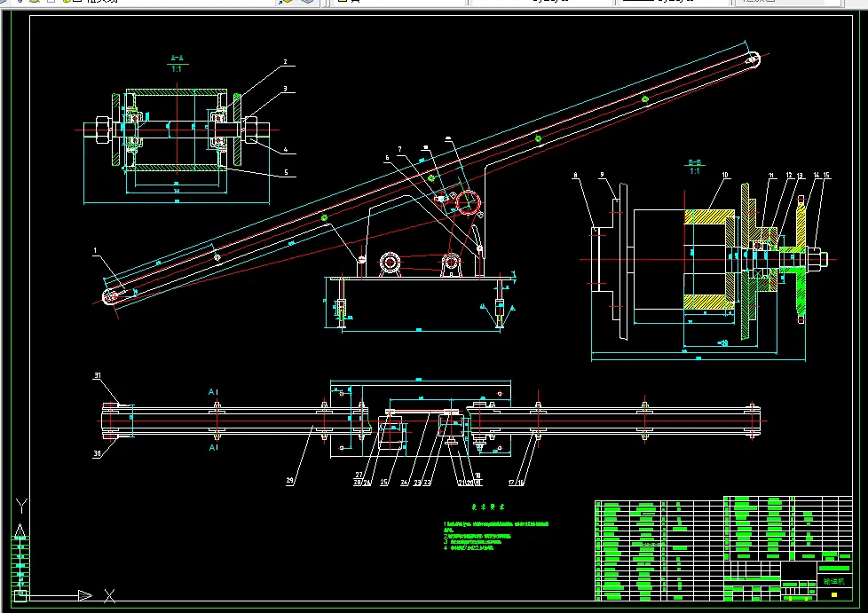Select part number 17 callout label
The image size is (868, 613).
coord(512,483)
